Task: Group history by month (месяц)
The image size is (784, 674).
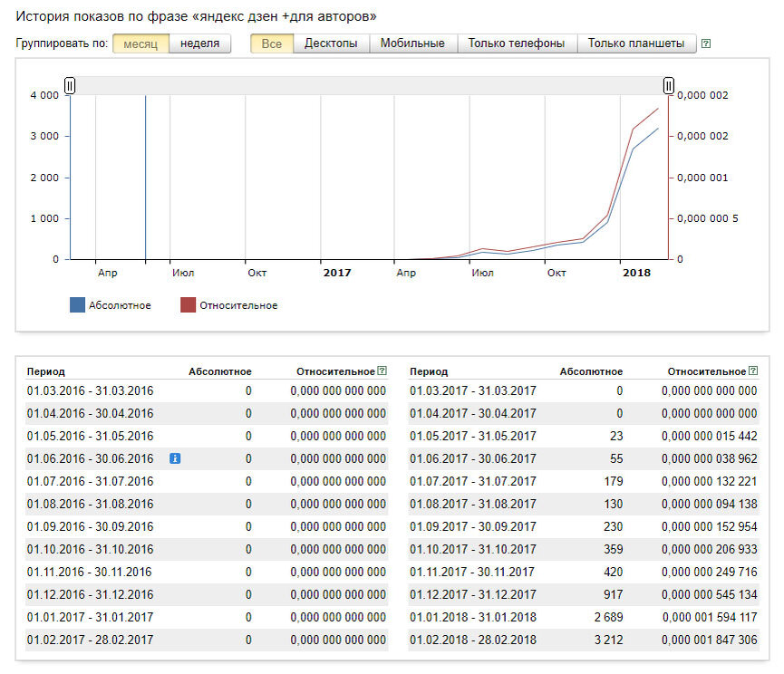Action: [141, 43]
